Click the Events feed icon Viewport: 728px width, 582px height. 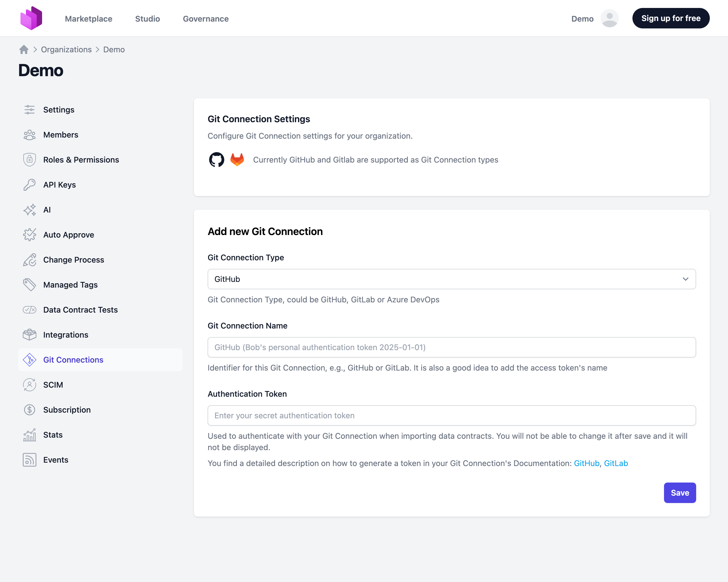pyautogui.click(x=29, y=460)
